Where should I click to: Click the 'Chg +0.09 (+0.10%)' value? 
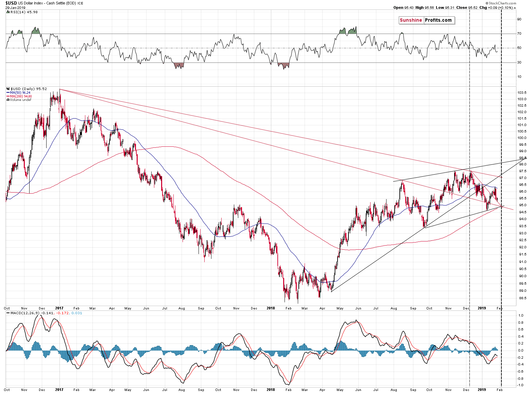pos(496,7)
